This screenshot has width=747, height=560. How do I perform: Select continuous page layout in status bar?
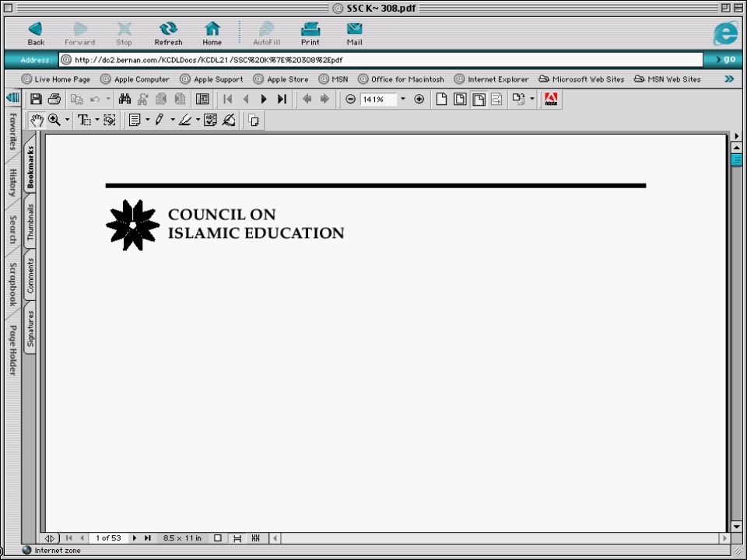pos(237,538)
